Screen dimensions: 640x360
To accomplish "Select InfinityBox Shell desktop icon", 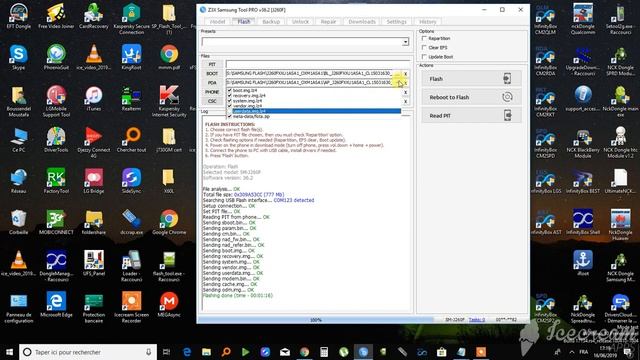I will [x=583, y=222].
